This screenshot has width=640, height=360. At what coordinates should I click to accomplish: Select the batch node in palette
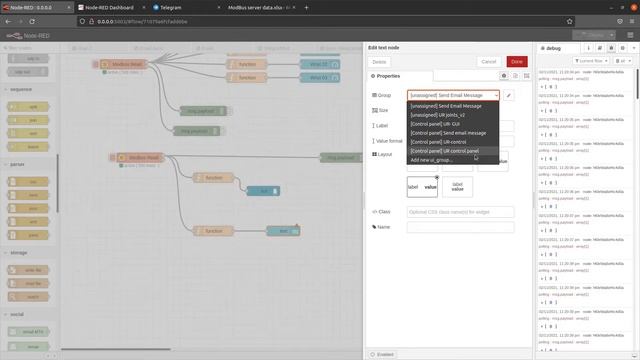28,147
